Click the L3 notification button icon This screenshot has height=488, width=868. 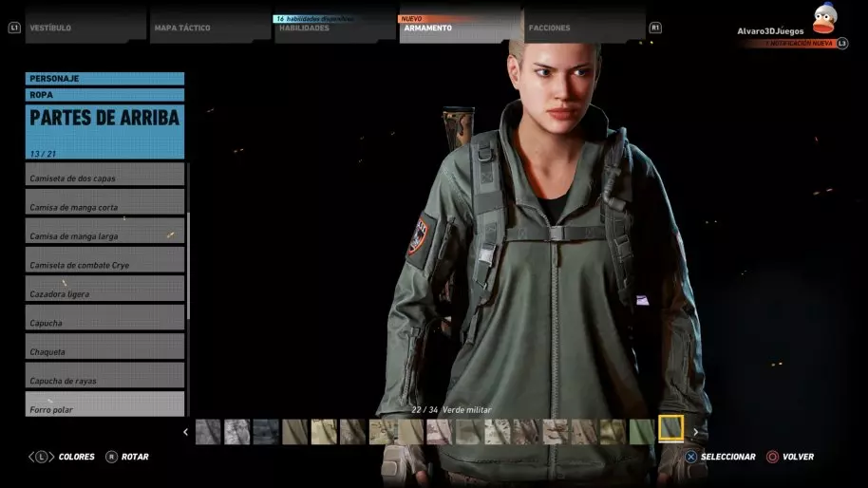[x=842, y=43]
